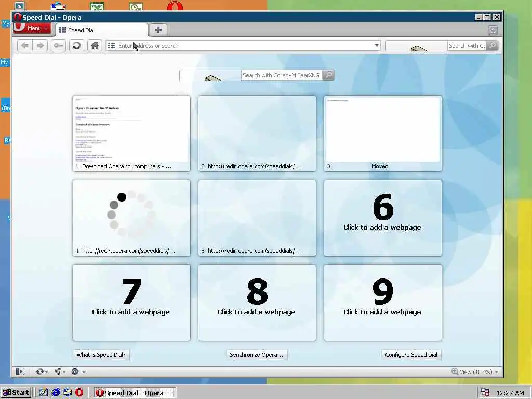Screen dimensions: 532x399
Task: Open the loading speed dial 4 tile
Action: click(x=131, y=218)
